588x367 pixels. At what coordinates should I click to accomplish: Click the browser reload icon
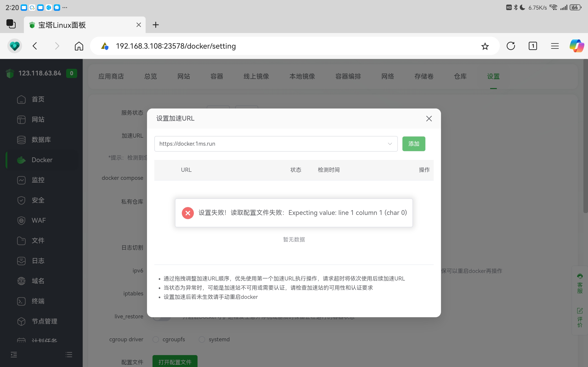point(511,46)
